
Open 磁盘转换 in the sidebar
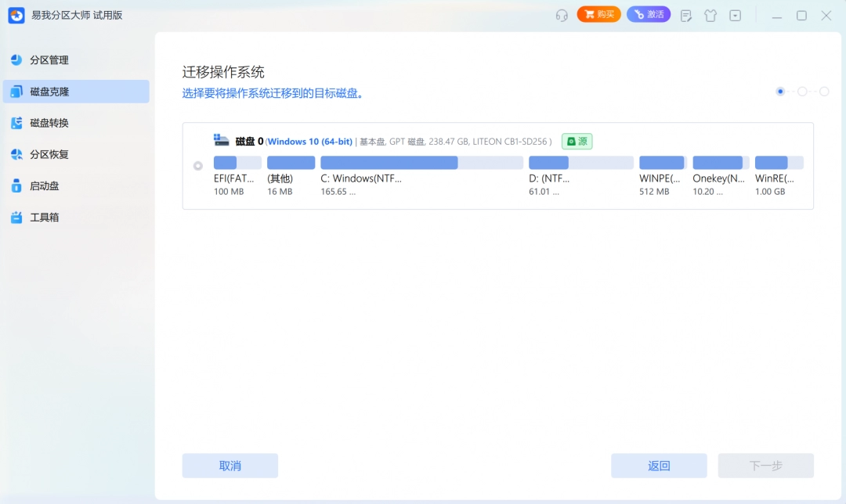[76, 123]
